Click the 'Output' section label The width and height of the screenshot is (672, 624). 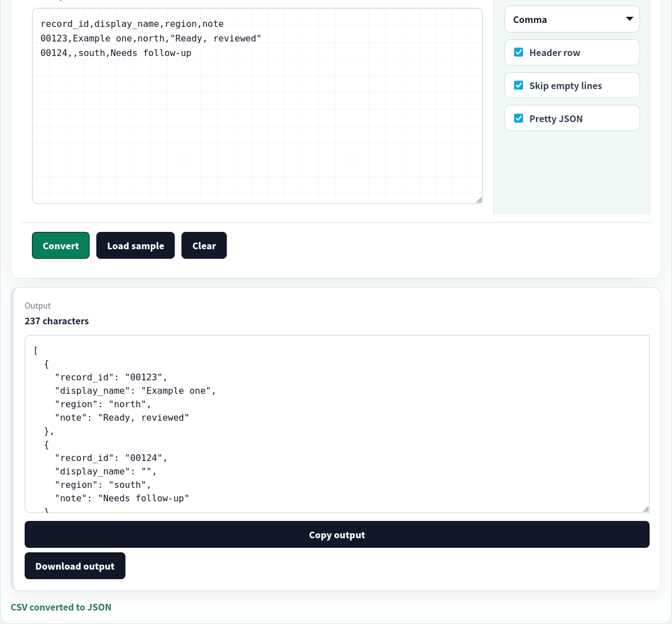click(x=38, y=306)
